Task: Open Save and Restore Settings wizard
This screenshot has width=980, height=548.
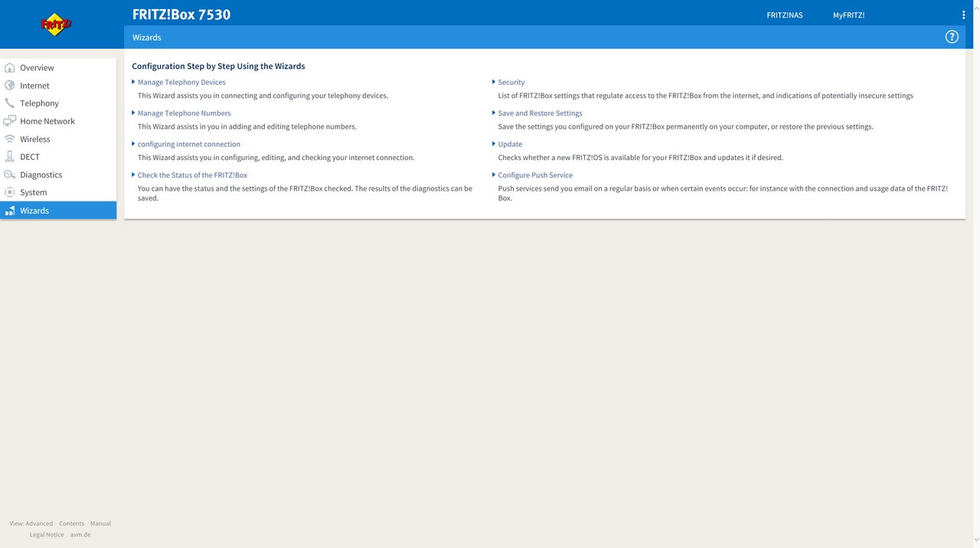Action: (541, 113)
